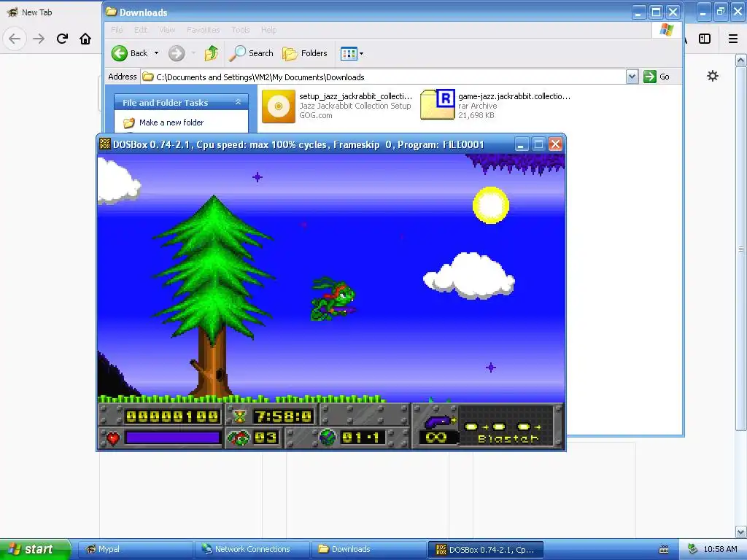
Task: Click setup_jazz_jackrabbit_collecti... file name
Action: 355,96
